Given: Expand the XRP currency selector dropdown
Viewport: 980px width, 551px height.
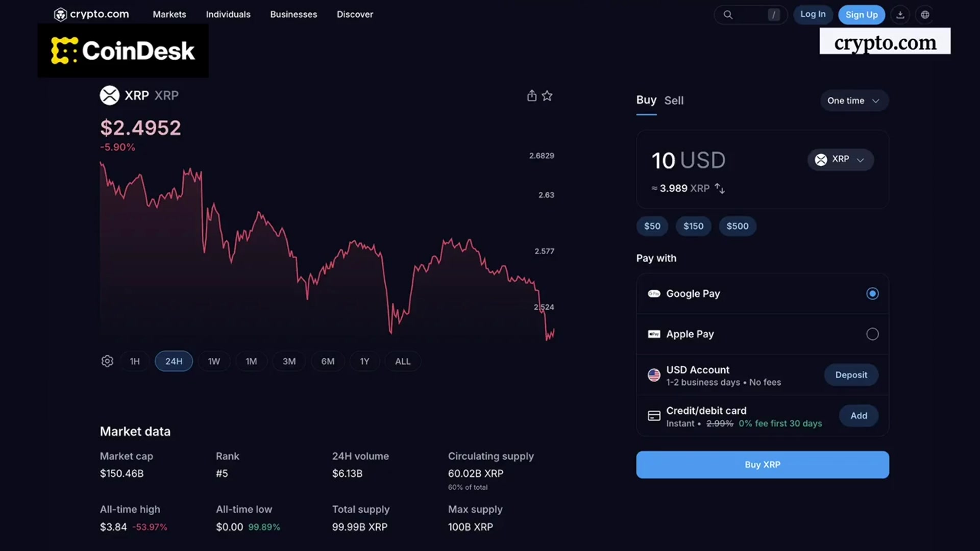Looking at the screenshot, I should pyautogui.click(x=840, y=160).
